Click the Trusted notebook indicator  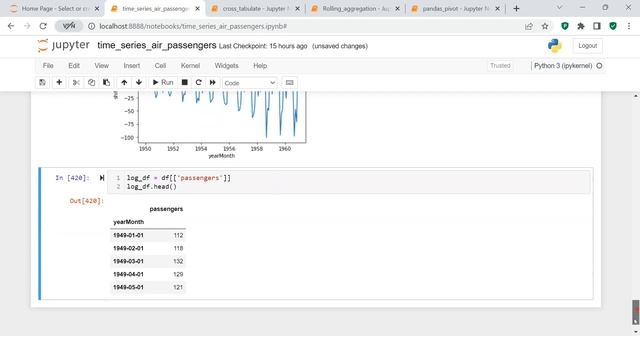pyautogui.click(x=500, y=66)
